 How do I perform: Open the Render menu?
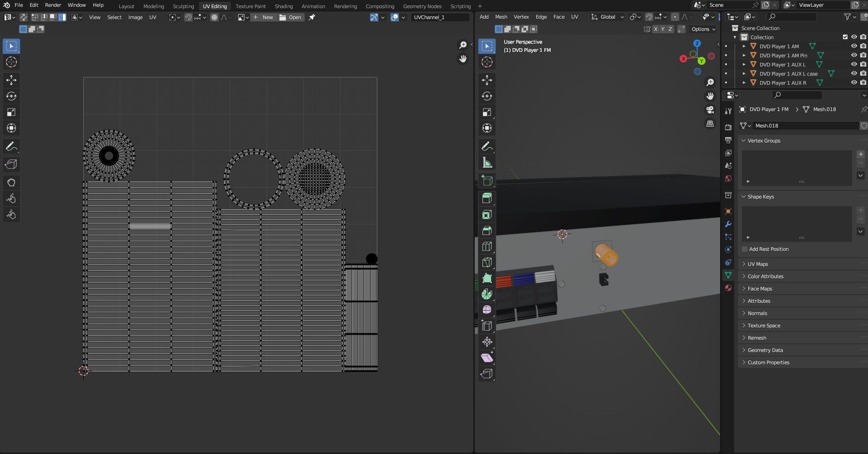coord(53,5)
